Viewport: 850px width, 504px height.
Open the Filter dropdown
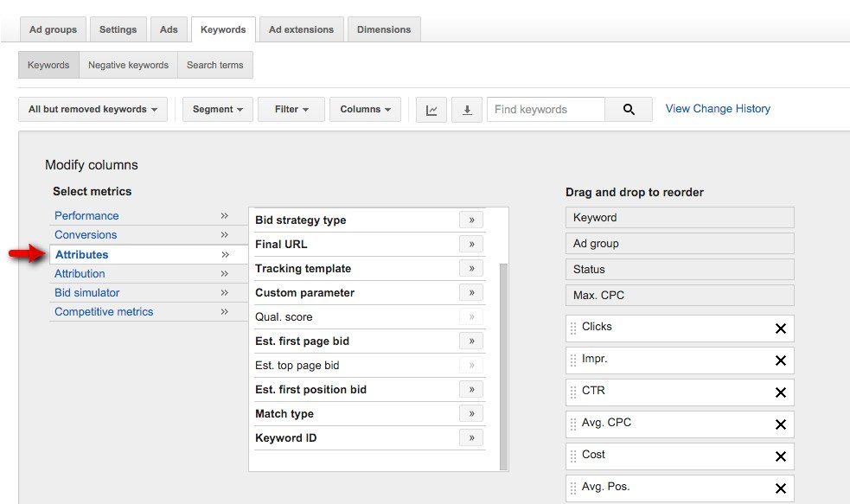(291, 109)
